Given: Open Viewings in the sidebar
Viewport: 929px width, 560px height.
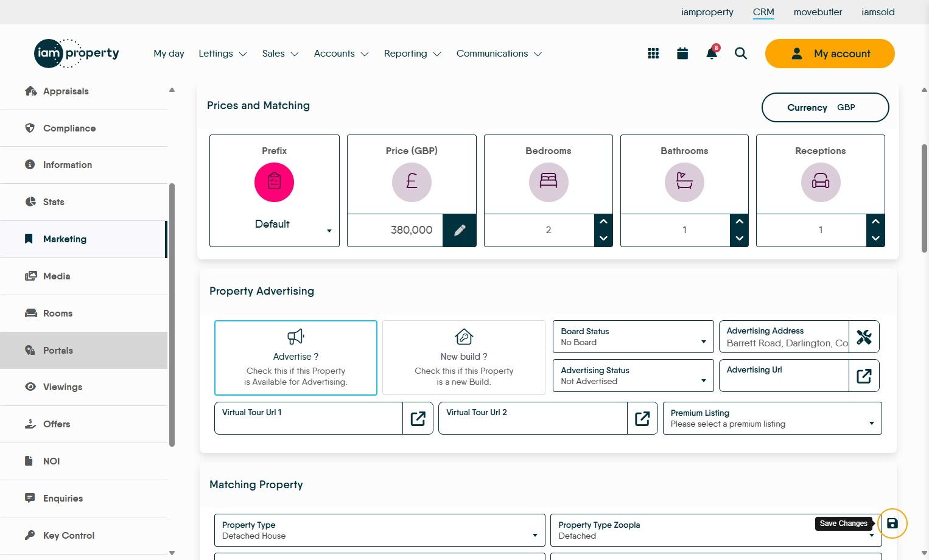Looking at the screenshot, I should click(84, 387).
